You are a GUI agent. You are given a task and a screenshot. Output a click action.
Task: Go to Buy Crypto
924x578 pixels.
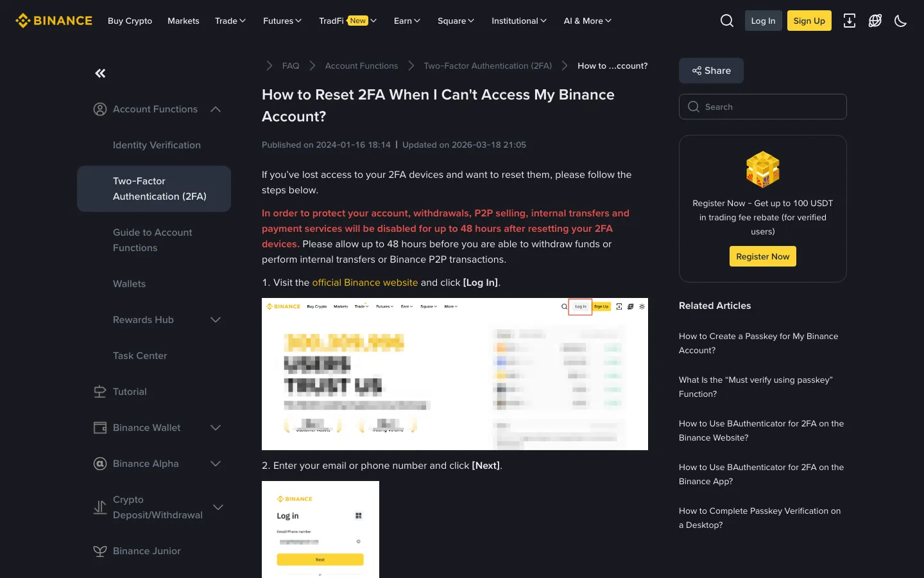[x=130, y=21]
